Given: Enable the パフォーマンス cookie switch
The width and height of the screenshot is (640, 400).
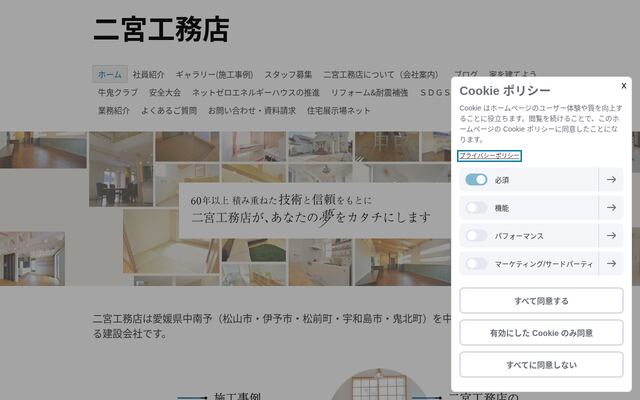Looking at the screenshot, I should pyautogui.click(x=476, y=236).
